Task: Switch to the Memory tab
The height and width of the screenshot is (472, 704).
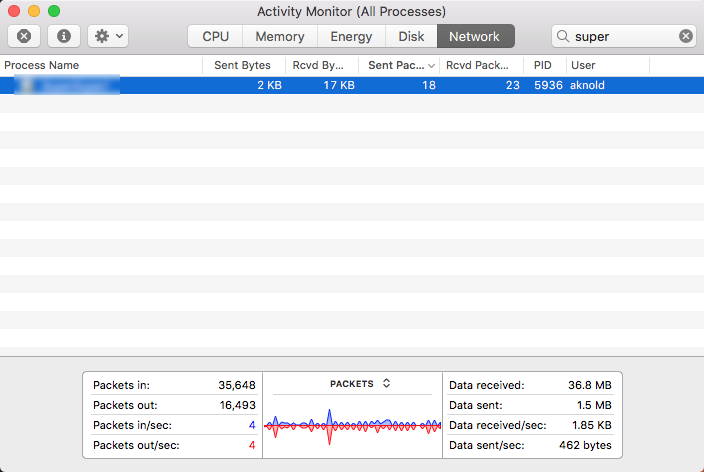Action: (x=280, y=36)
